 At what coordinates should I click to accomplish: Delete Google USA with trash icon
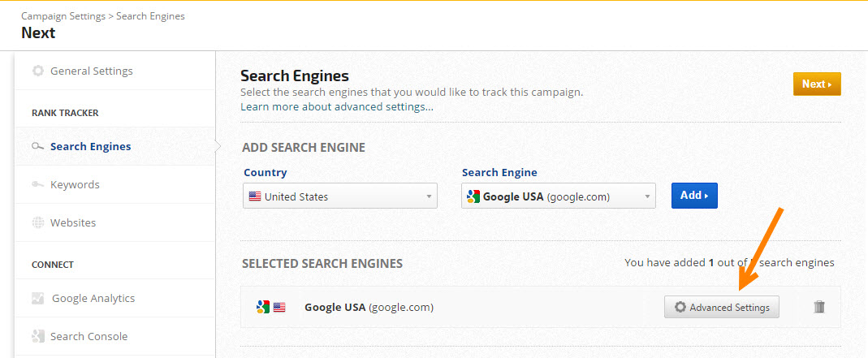[x=819, y=307]
